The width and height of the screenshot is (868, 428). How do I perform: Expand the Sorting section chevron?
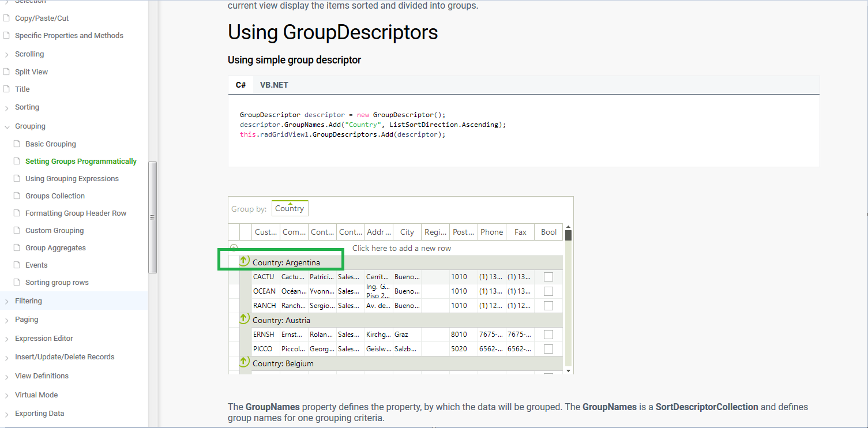click(7, 107)
